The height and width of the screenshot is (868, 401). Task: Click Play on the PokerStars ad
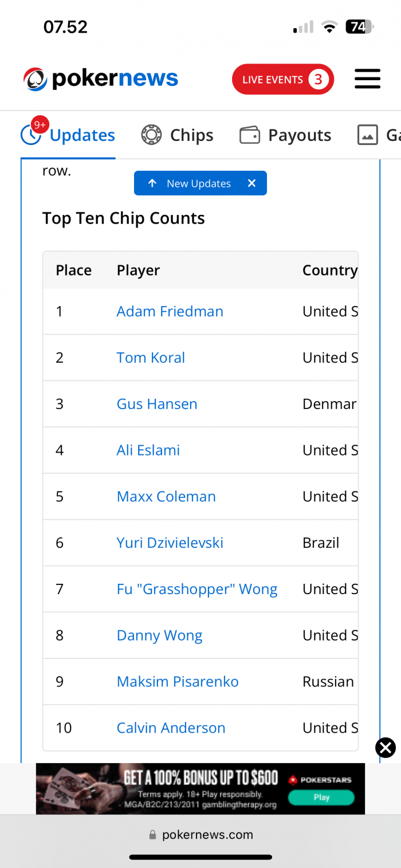click(321, 797)
